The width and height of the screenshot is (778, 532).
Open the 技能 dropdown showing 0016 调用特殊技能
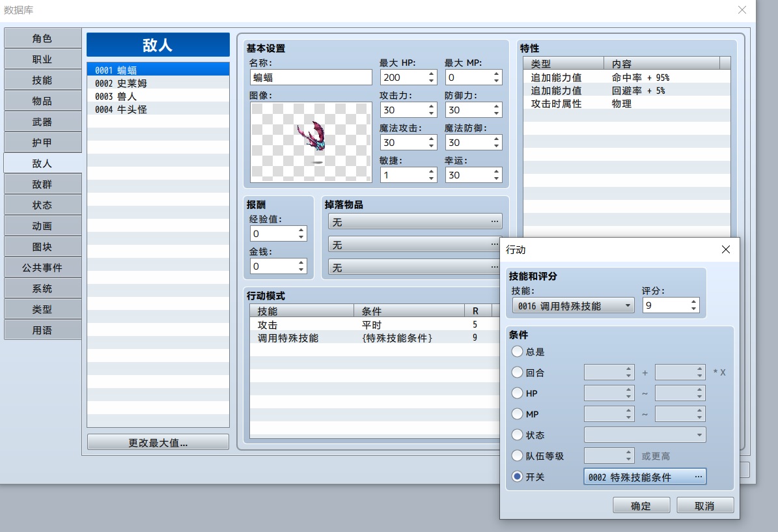[573, 305]
